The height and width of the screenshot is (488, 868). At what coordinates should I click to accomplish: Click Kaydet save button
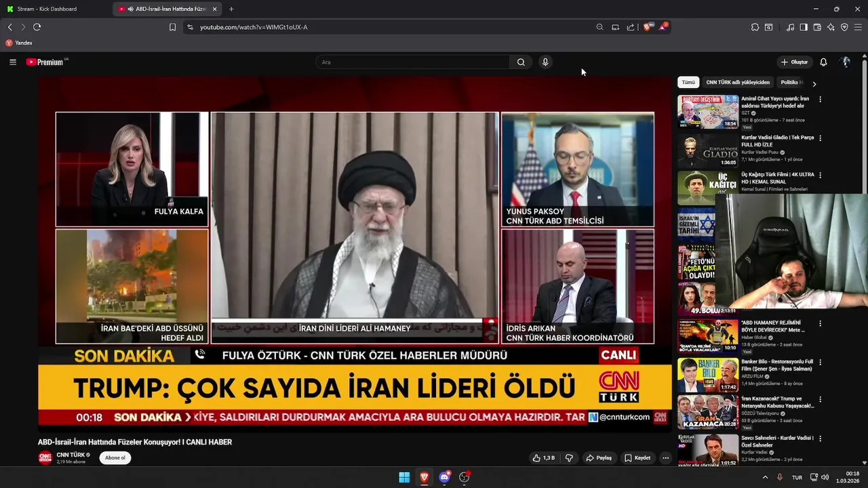click(637, 457)
